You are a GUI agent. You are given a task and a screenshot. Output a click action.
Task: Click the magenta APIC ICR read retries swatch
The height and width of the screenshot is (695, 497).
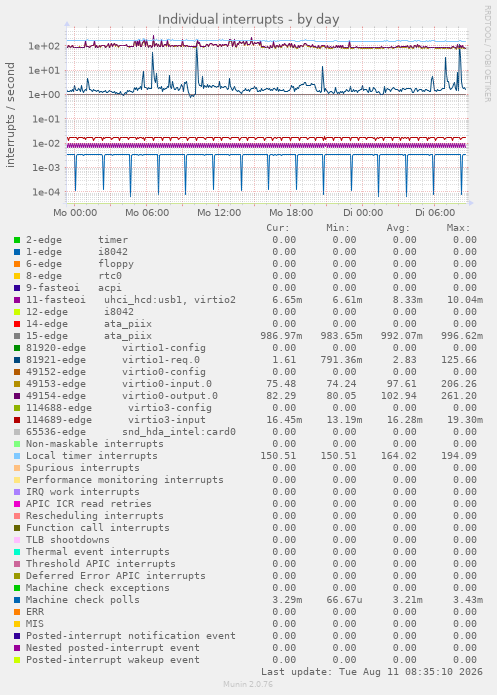coord(17,504)
